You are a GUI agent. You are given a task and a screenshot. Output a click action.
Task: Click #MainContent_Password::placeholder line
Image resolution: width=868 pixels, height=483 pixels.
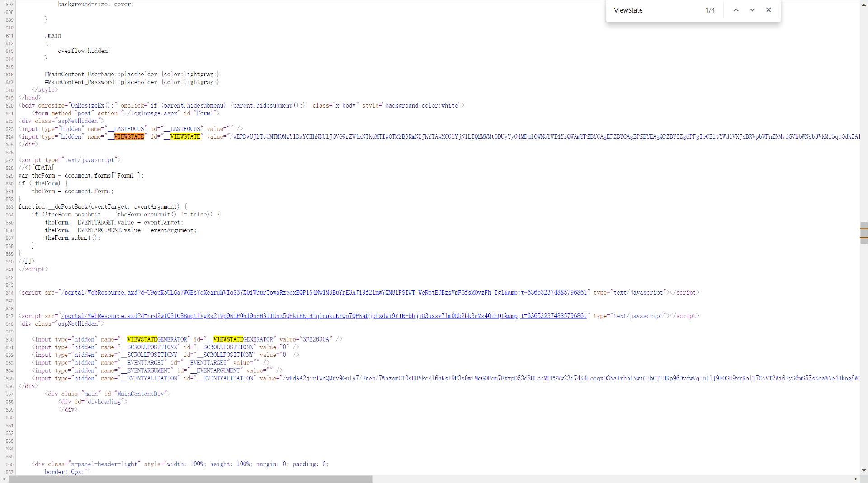click(132, 82)
